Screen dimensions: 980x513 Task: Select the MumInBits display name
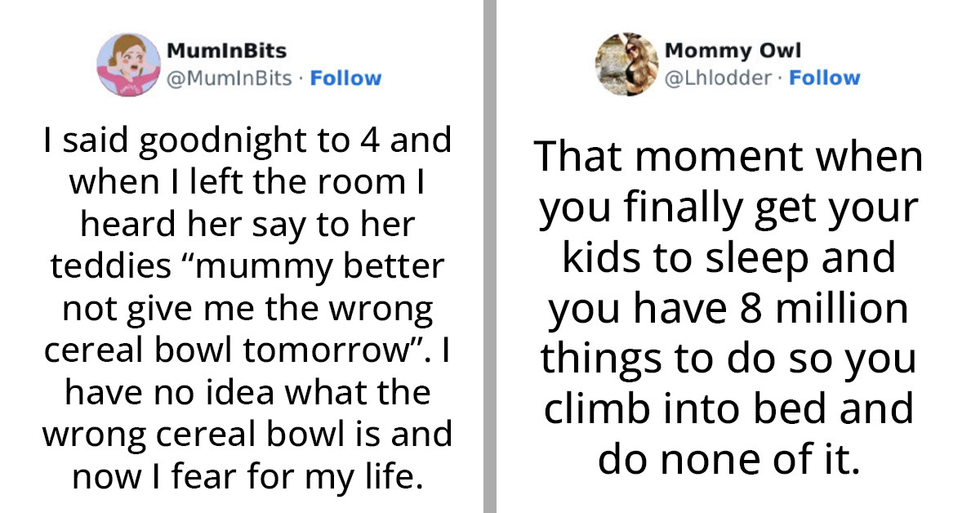(225, 50)
